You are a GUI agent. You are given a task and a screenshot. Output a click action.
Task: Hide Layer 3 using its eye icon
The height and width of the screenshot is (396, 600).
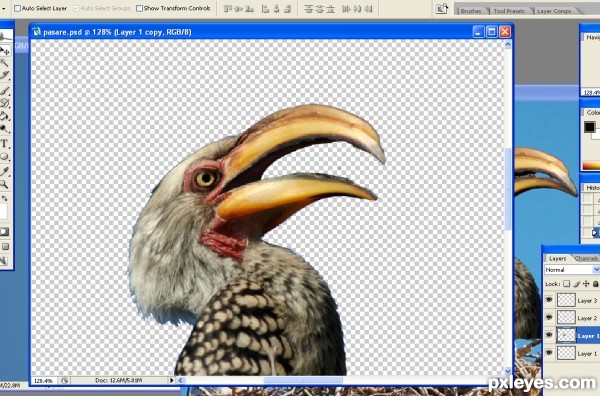click(x=549, y=300)
